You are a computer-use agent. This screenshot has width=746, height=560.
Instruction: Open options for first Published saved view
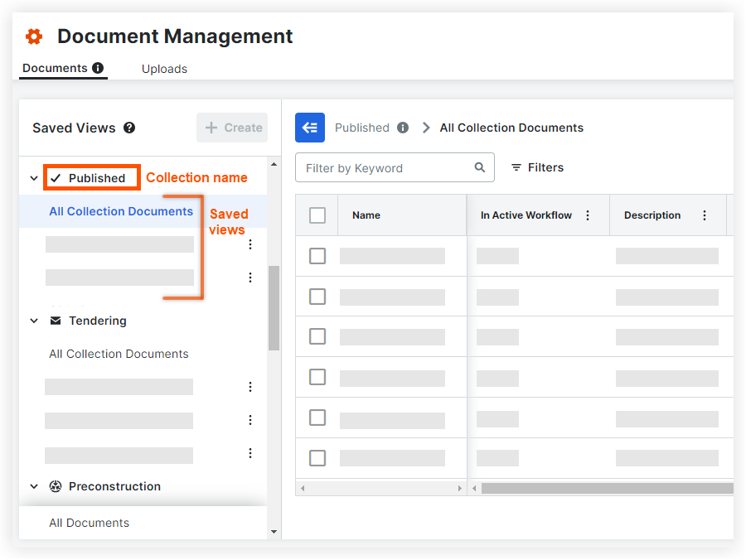tap(250, 244)
